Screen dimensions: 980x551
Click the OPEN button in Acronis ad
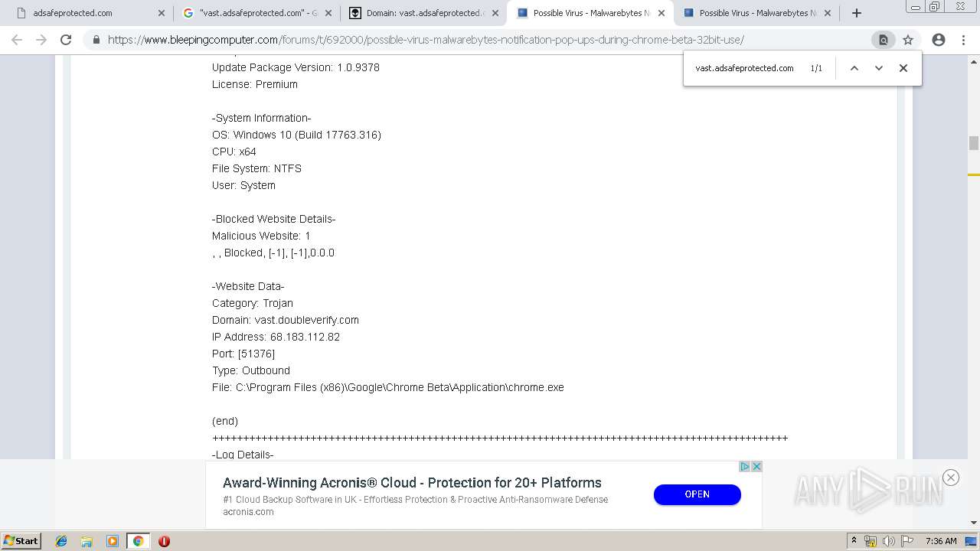coord(697,494)
